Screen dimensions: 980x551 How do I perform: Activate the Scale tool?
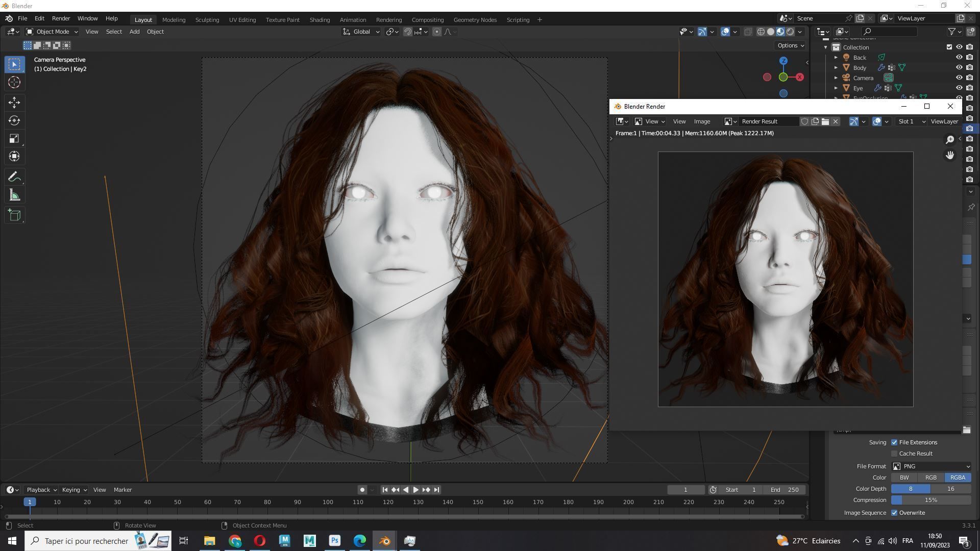pyautogui.click(x=14, y=138)
